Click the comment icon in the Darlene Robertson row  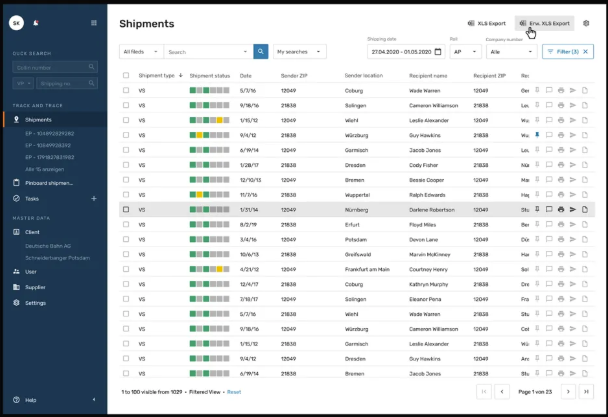point(549,209)
